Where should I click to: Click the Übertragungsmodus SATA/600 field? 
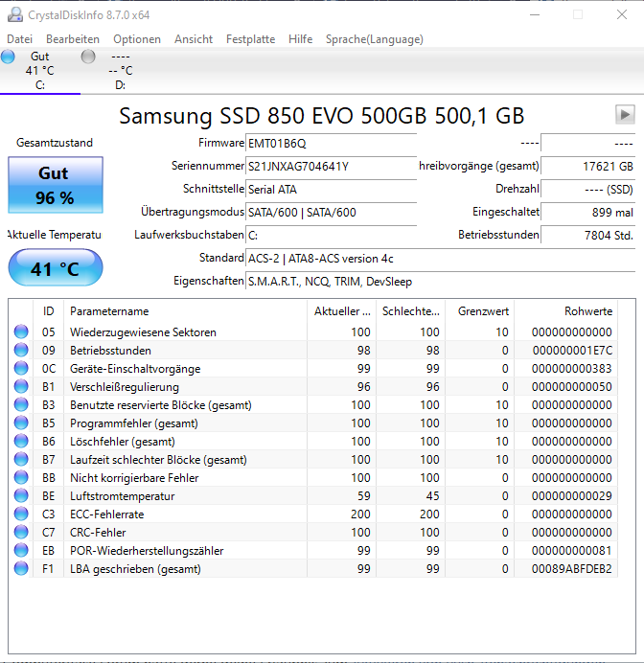pos(331,212)
